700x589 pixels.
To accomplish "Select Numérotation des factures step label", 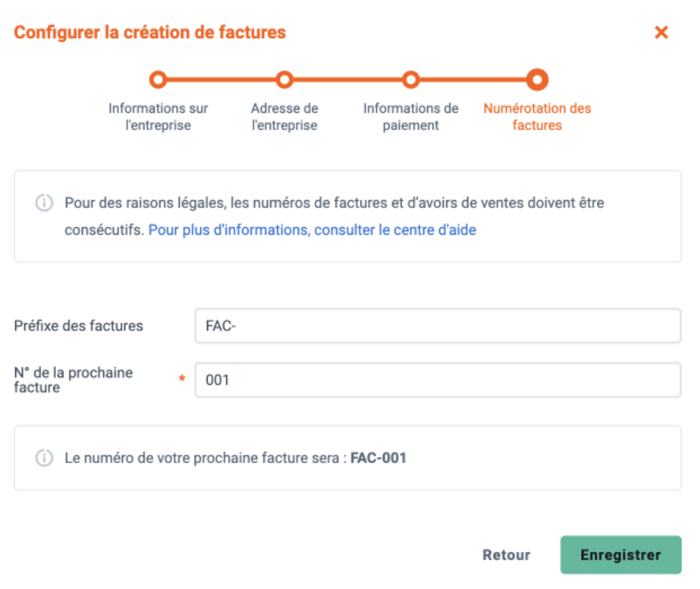I will [x=537, y=117].
